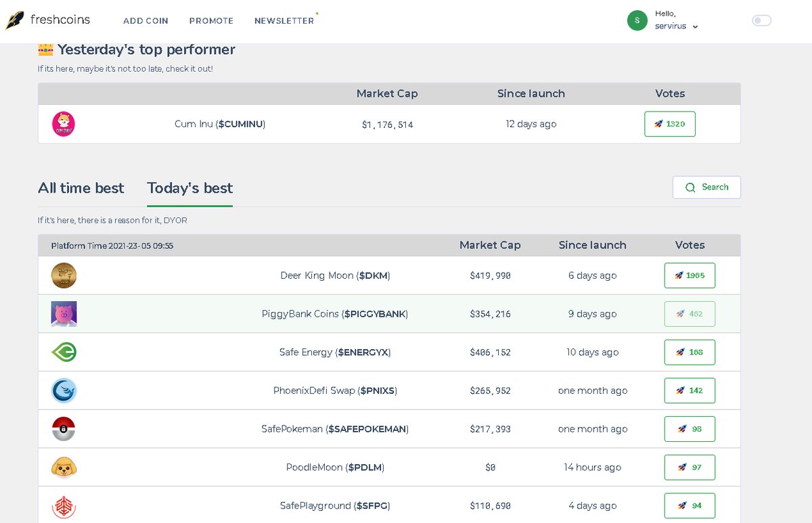This screenshot has height=523, width=812.
Task: Open PoodleMoon ($PDLM) name
Action: click(x=335, y=467)
